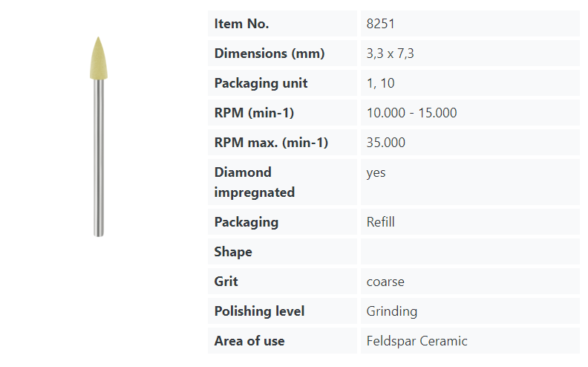Screen dimensions: 588x367
Task: Click the Dimensions (mm) label
Action: point(269,53)
